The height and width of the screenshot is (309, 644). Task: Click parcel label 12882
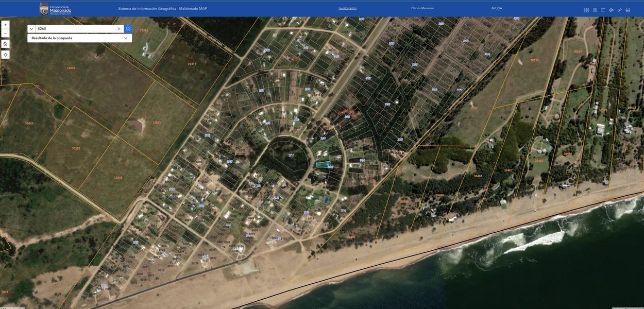[x=157, y=123]
